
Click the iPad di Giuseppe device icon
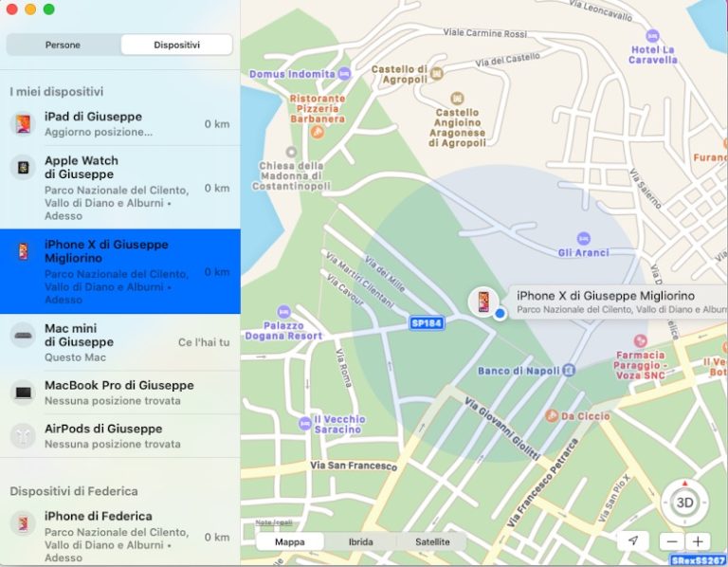[x=23, y=124]
